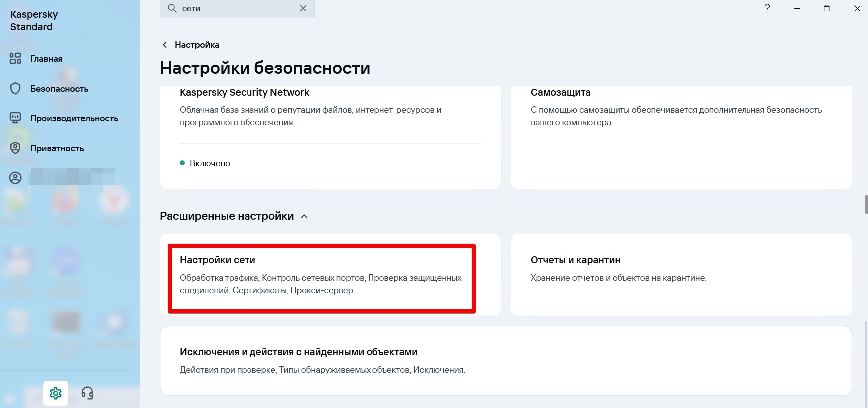Select the Безопасность menu item

click(x=59, y=89)
